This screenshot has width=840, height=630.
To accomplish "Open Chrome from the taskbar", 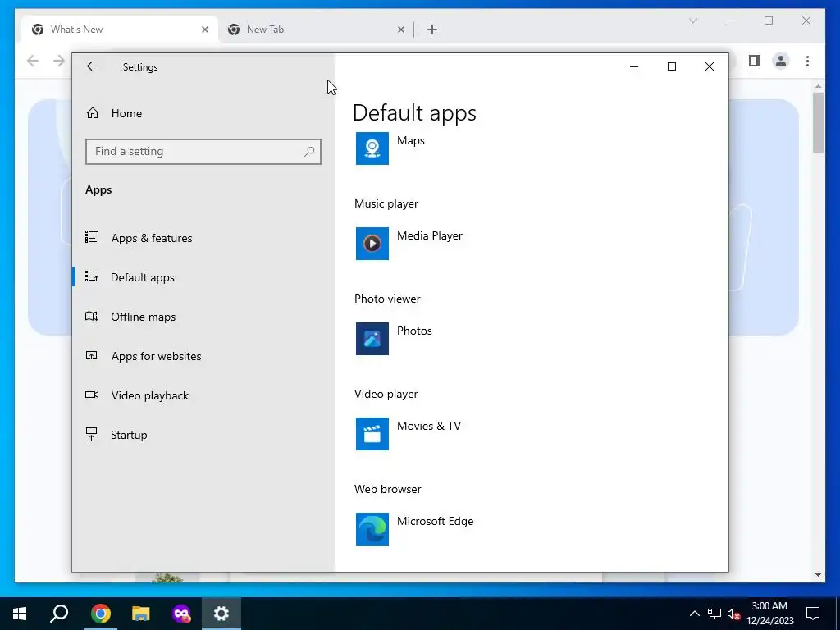I will pos(100,614).
